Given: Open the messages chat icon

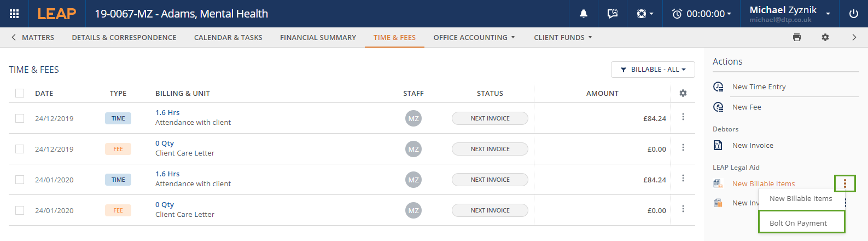Looking at the screenshot, I should tap(613, 14).
